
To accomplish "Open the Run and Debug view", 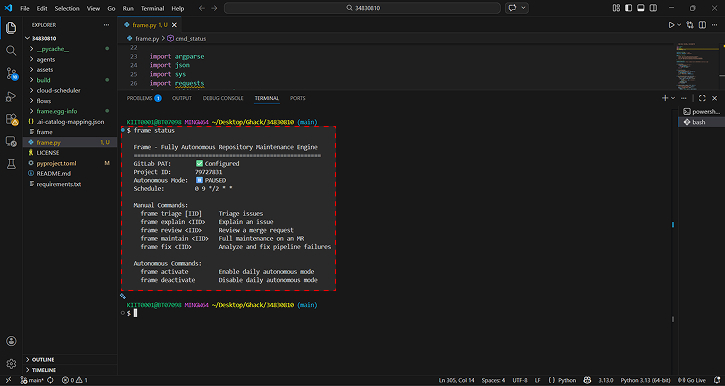I will (x=11, y=96).
